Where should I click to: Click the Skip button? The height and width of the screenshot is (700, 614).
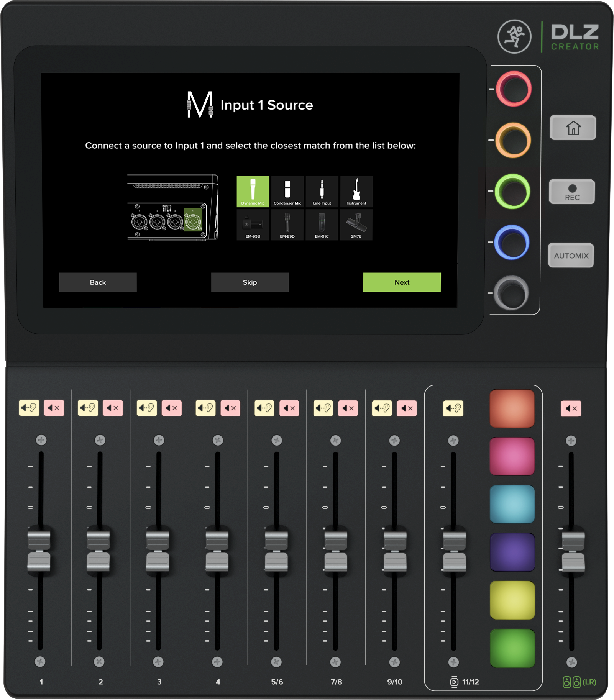point(250,282)
